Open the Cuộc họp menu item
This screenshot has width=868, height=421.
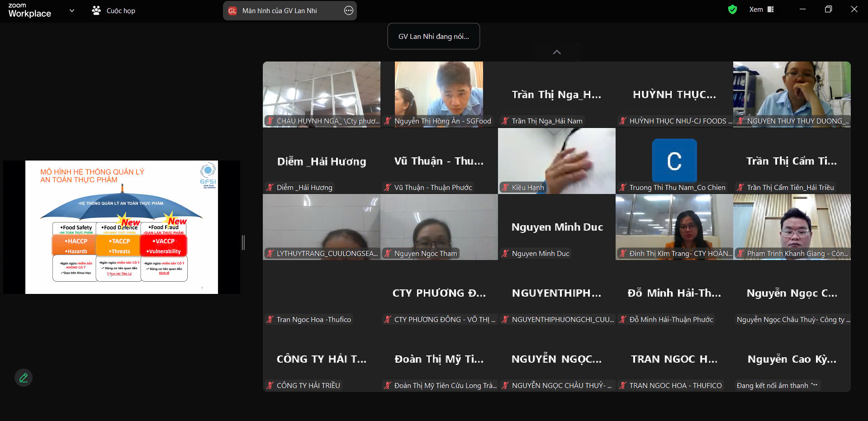pyautogui.click(x=121, y=11)
